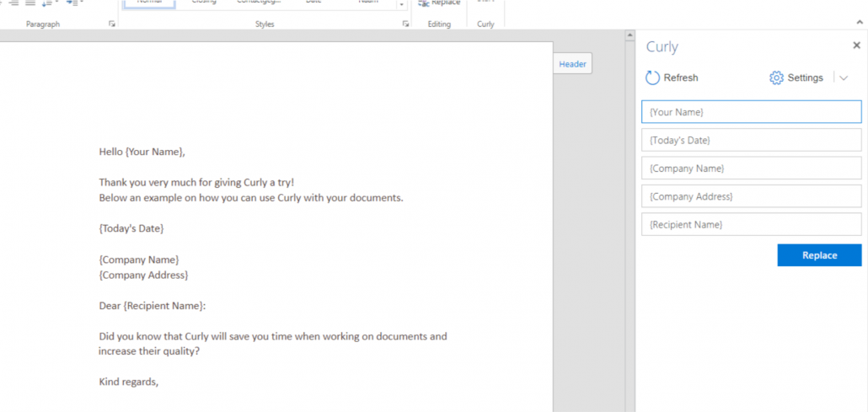Open Curly Settings via the gear icon
The image size is (868, 412).
click(776, 78)
